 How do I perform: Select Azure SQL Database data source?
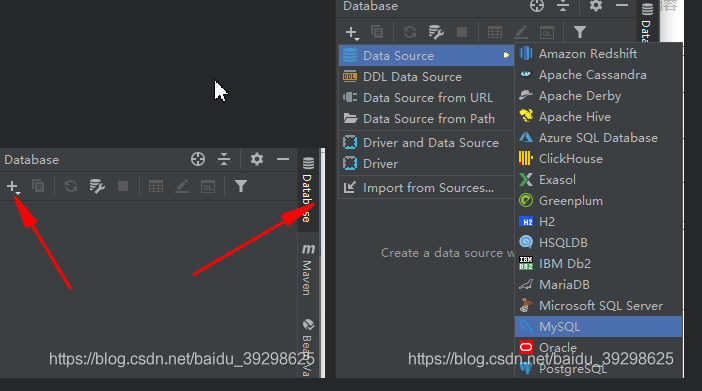tap(599, 138)
